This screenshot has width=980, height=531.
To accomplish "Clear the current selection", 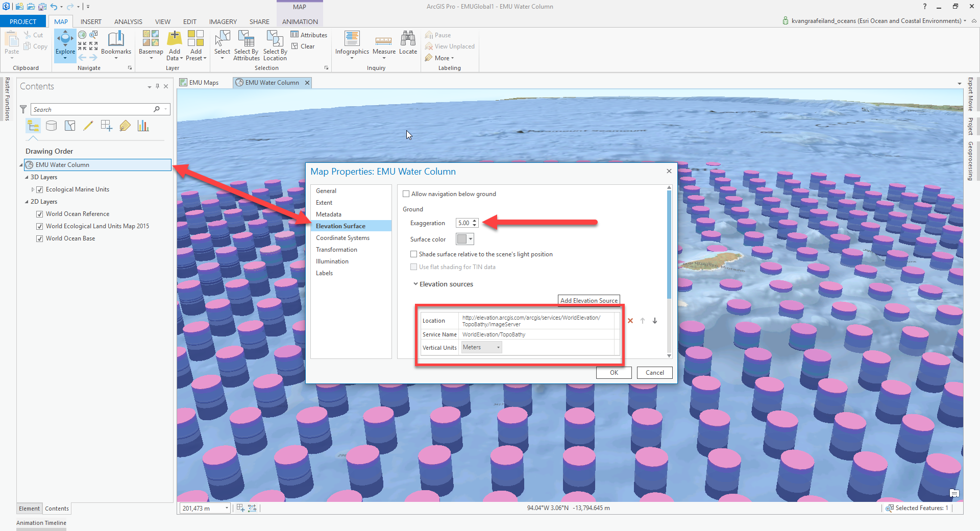I will tap(303, 46).
